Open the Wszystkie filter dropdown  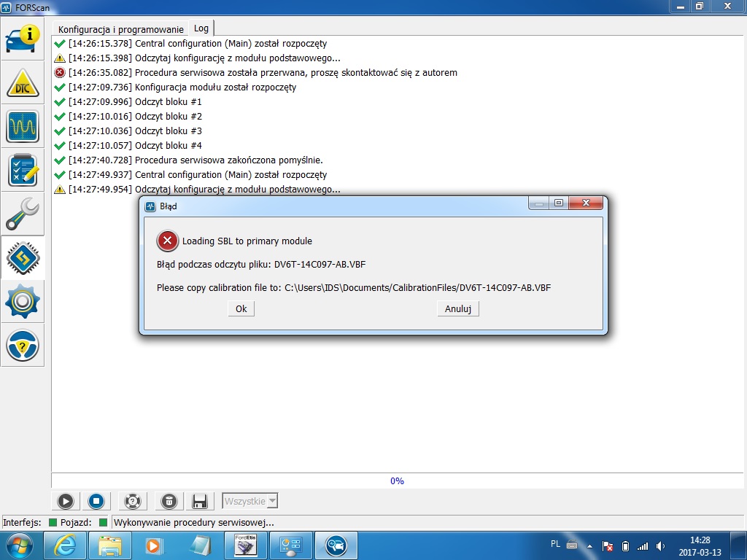(x=249, y=501)
